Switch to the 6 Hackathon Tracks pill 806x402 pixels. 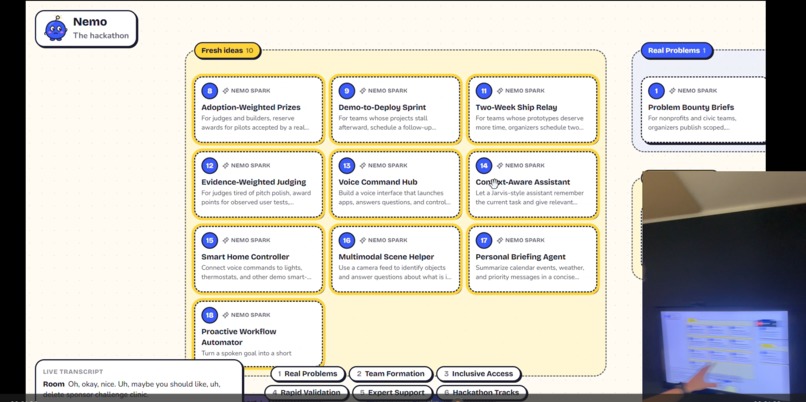point(482,393)
